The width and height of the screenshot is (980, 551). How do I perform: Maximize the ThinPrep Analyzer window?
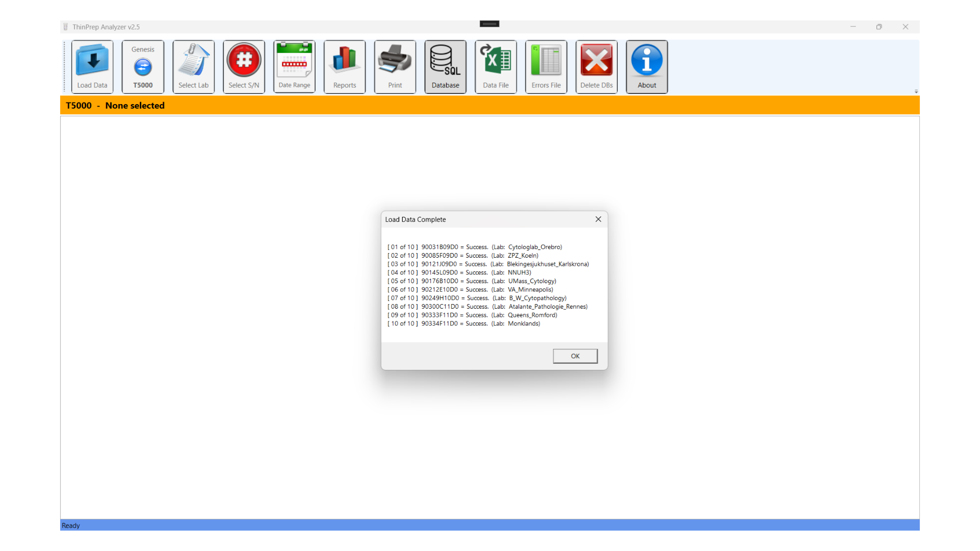click(x=879, y=27)
